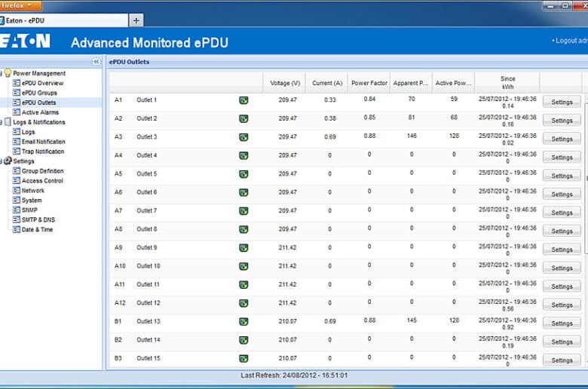The height and width of the screenshot is (389, 588).
Task: Open the Firefox menu button
Action: point(20,5)
